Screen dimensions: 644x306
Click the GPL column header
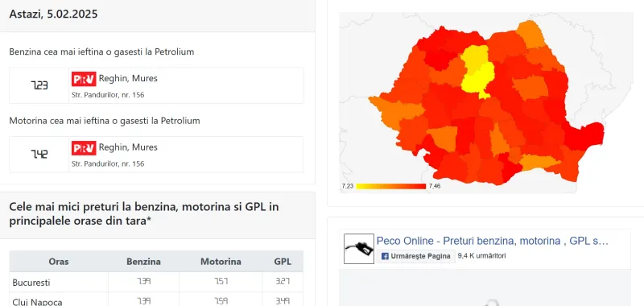283,262
